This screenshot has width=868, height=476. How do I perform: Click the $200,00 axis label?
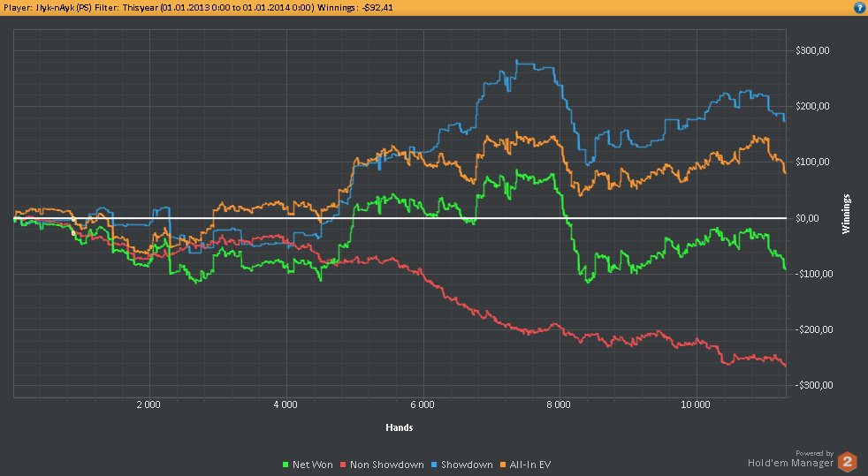(812, 106)
